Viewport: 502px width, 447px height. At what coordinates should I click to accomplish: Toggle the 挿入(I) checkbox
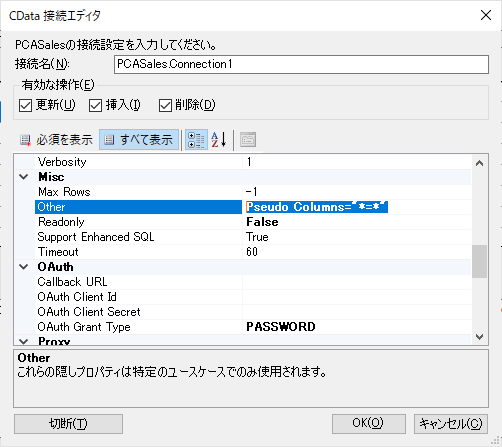click(x=95, y=106)
